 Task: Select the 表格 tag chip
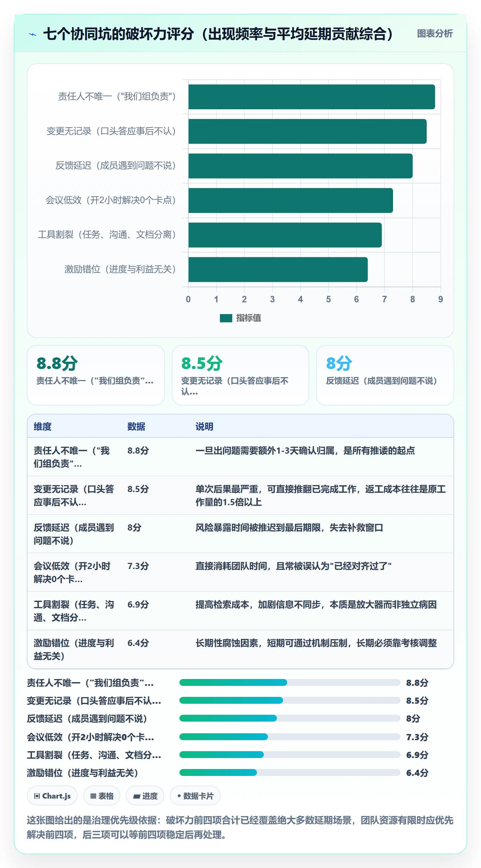click(102, 796)
